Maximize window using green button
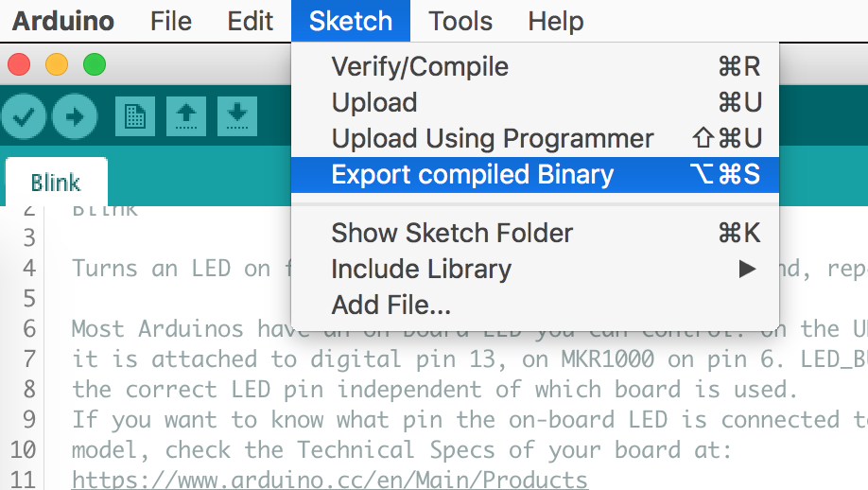Screen dimensions: 868x490 coord(95,65)
